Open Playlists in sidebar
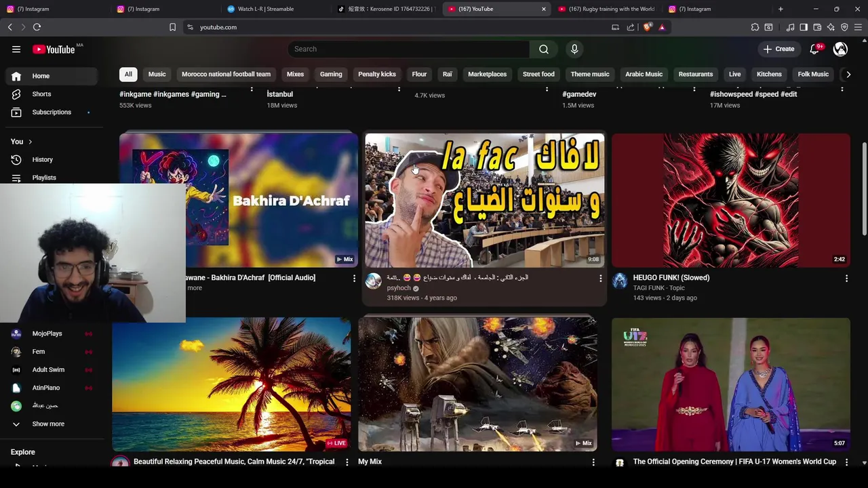 [44, 178]
